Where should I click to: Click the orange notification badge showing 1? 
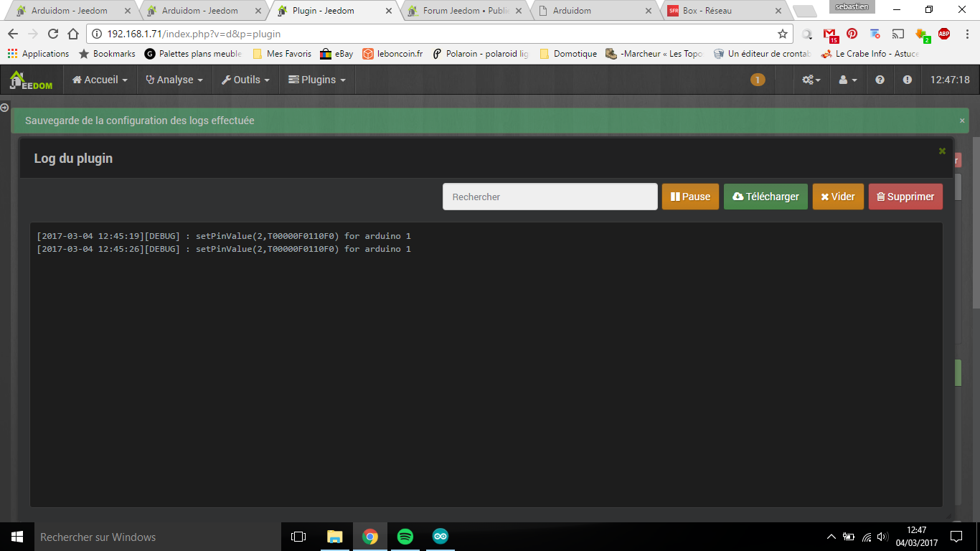758,80
